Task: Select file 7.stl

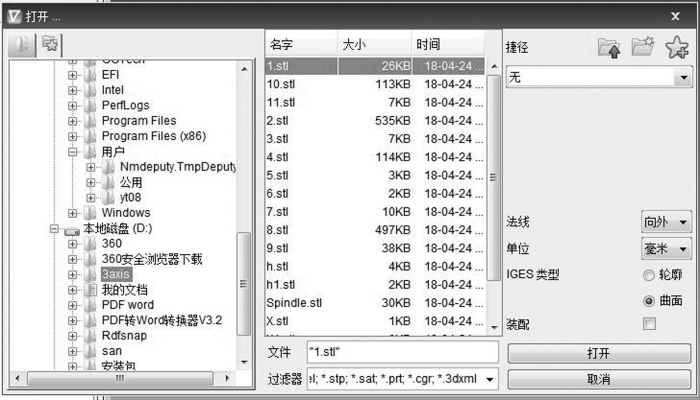Action: tap(375, 212)
